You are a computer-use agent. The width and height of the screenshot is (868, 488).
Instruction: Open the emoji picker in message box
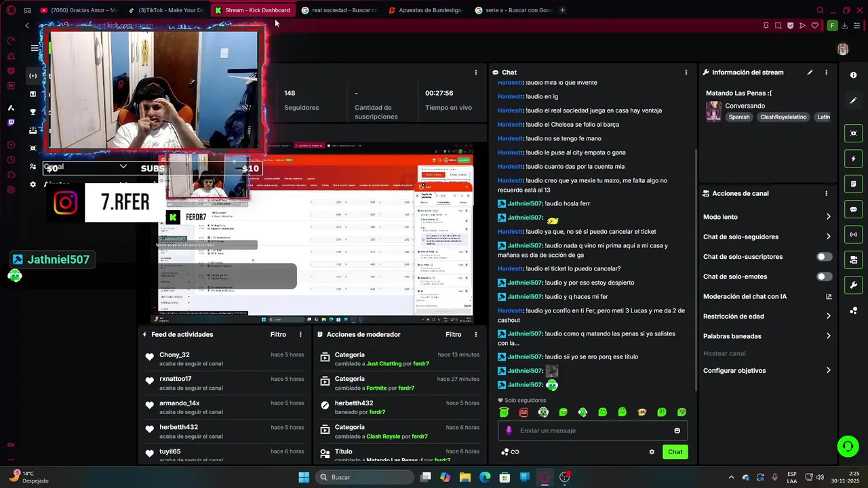point(677,430)
